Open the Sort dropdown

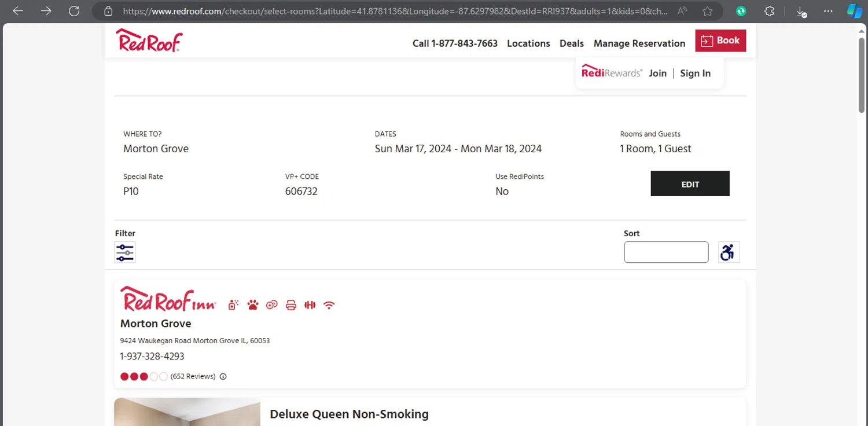click(666, 252)
